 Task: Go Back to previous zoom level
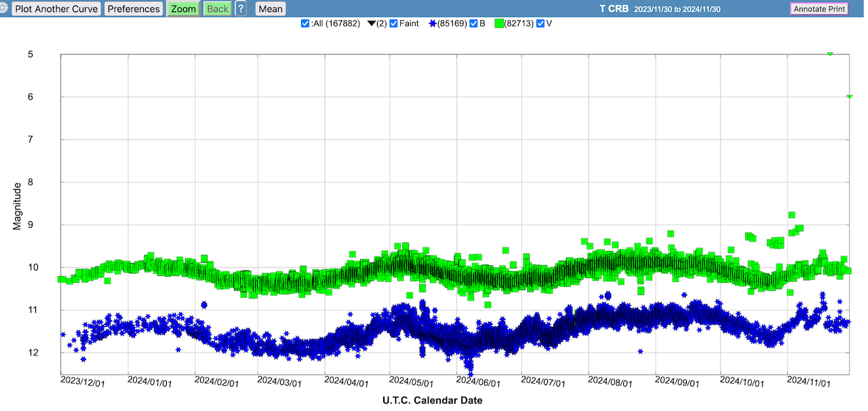coord(218,9)
